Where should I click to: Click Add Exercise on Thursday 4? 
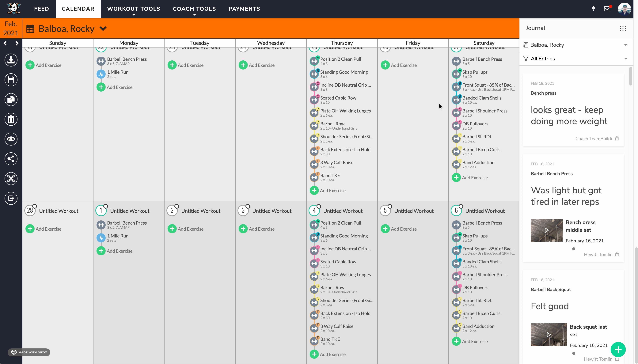328,354
